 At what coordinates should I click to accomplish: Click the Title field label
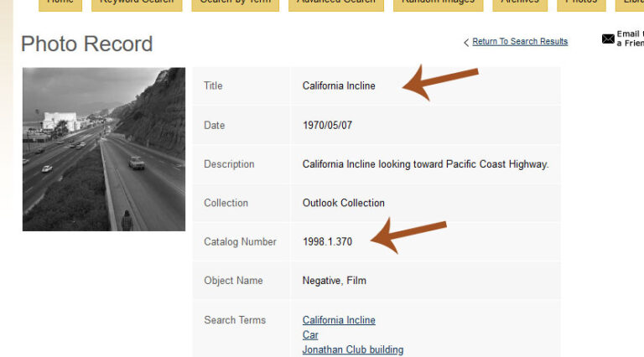tap(213, 85)
